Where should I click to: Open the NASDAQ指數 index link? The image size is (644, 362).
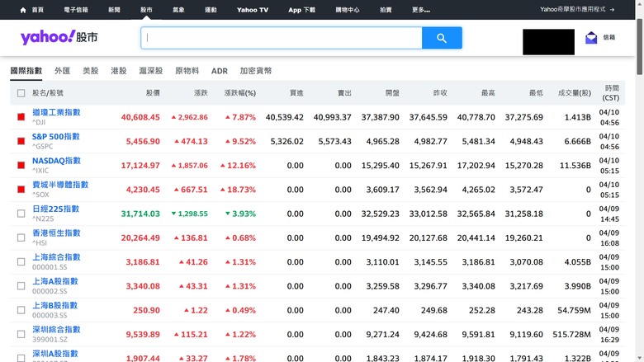tap(56, 161)
